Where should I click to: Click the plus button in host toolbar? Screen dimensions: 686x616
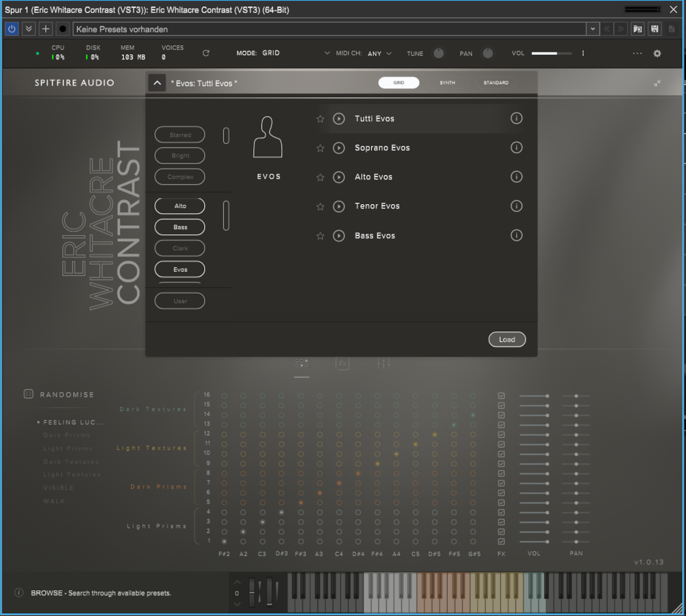pos(46,29)
